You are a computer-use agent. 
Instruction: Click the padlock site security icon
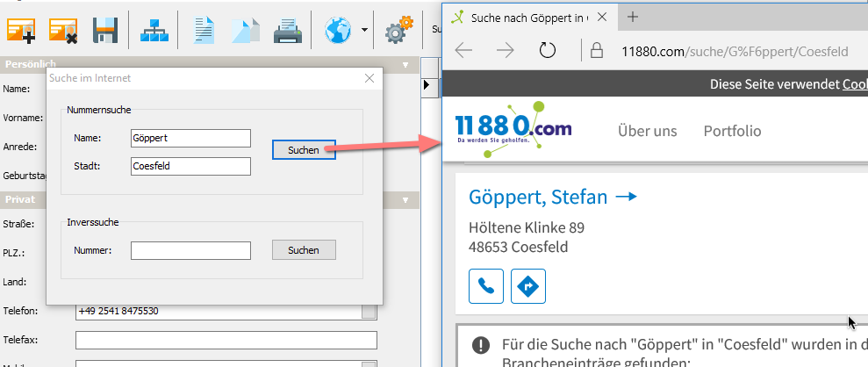coord(596,51)
